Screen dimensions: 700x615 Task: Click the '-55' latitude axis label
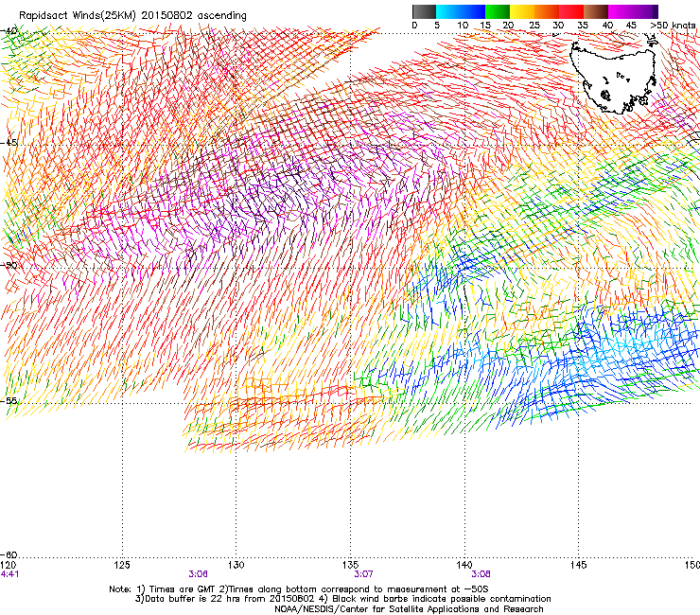9,400
